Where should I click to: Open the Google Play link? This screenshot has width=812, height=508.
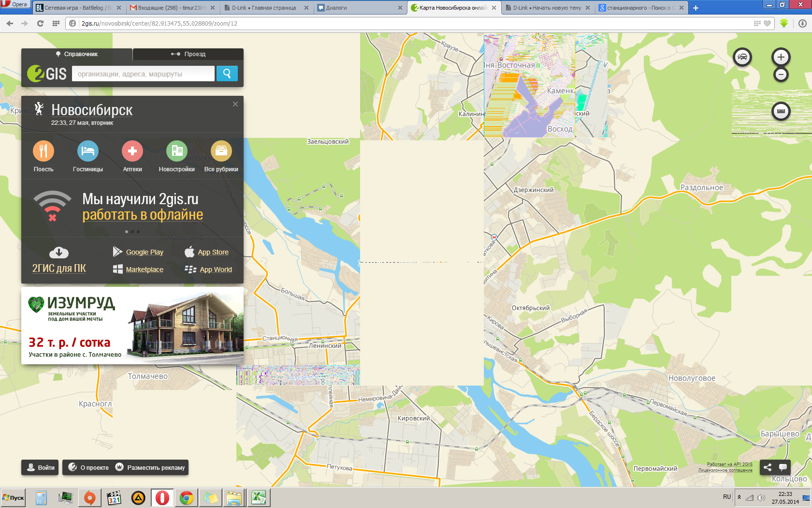tap(144, 252)
